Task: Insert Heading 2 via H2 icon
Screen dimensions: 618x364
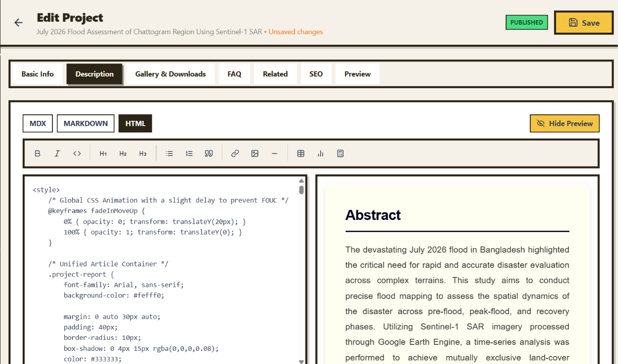Action: coord(123,154)
